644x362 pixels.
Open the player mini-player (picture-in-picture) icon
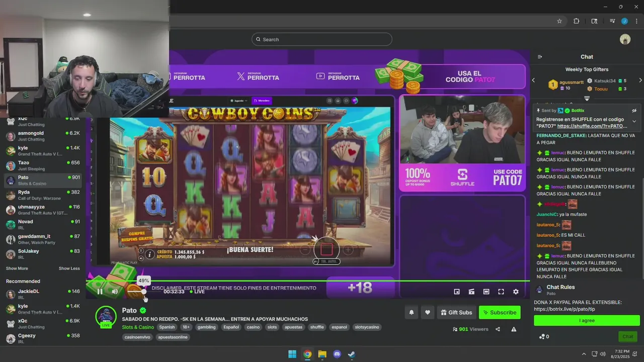457,292
